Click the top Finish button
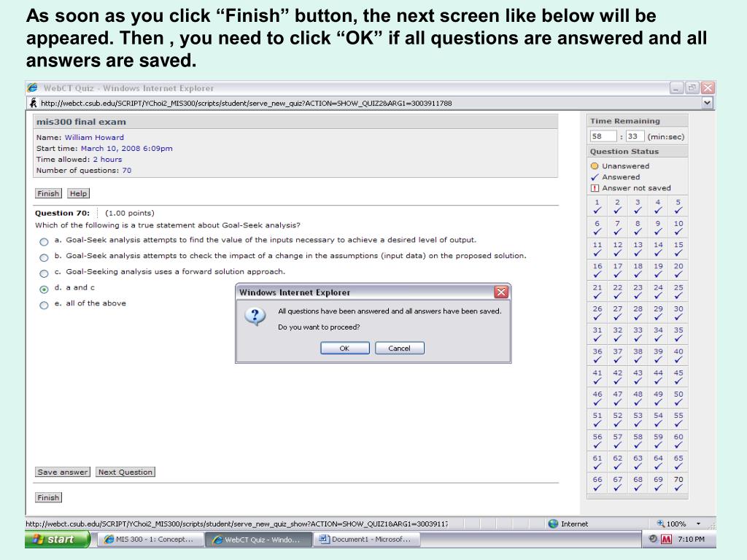The image size is (747, 560). [x=48, y=193]
